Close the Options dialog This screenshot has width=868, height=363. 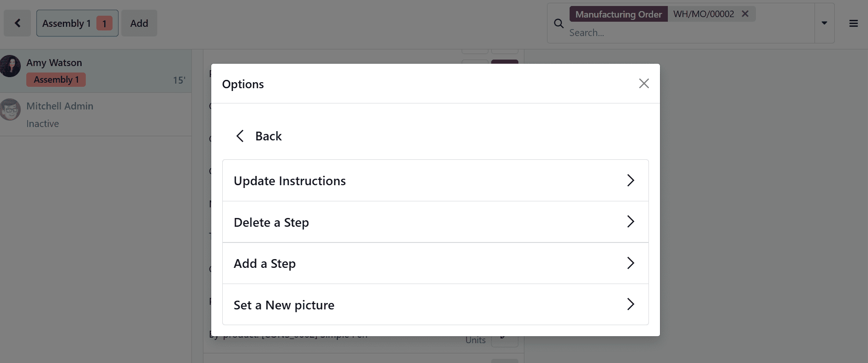coord(644,84)
